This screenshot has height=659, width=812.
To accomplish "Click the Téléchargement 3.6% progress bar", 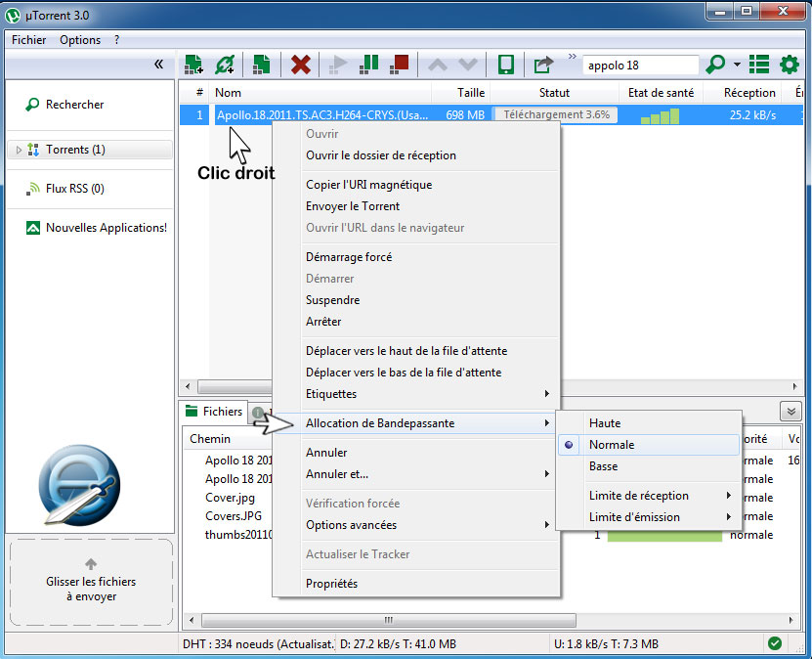I will click(x=555, y=115).
